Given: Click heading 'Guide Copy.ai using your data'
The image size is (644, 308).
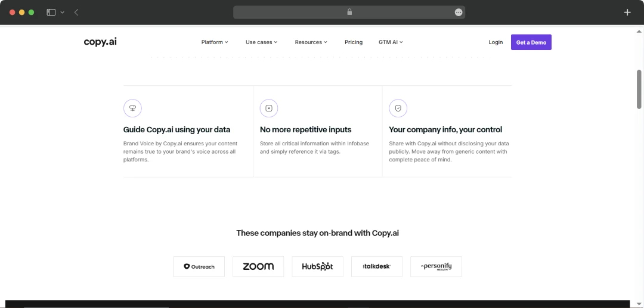Looking at the screenshot, I should click(177, 130).
